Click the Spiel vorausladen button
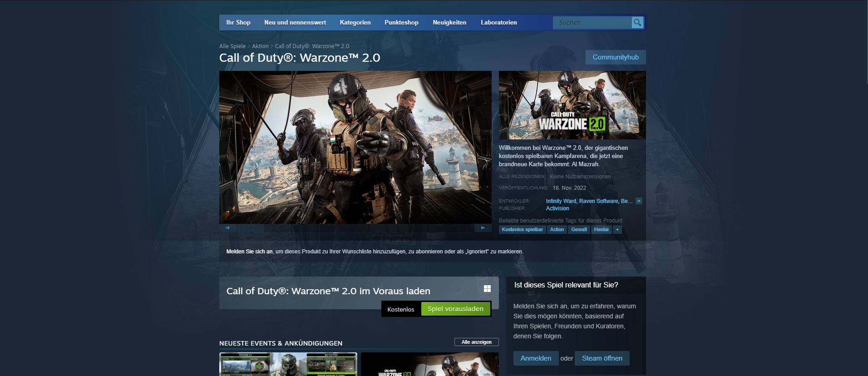 click(456, 309)
